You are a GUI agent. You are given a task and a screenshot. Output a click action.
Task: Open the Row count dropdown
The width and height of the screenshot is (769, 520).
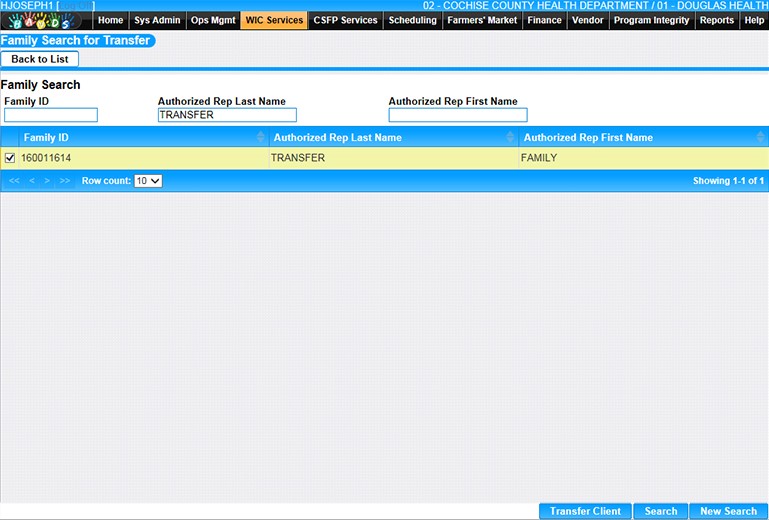(148, 181)
